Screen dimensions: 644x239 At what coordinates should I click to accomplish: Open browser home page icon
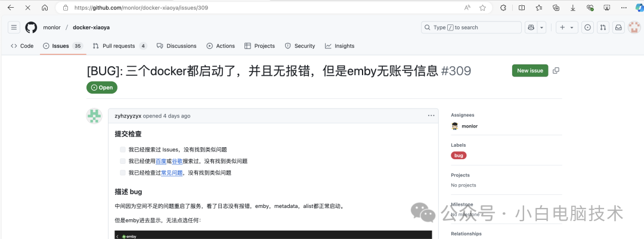pos(45,7)
